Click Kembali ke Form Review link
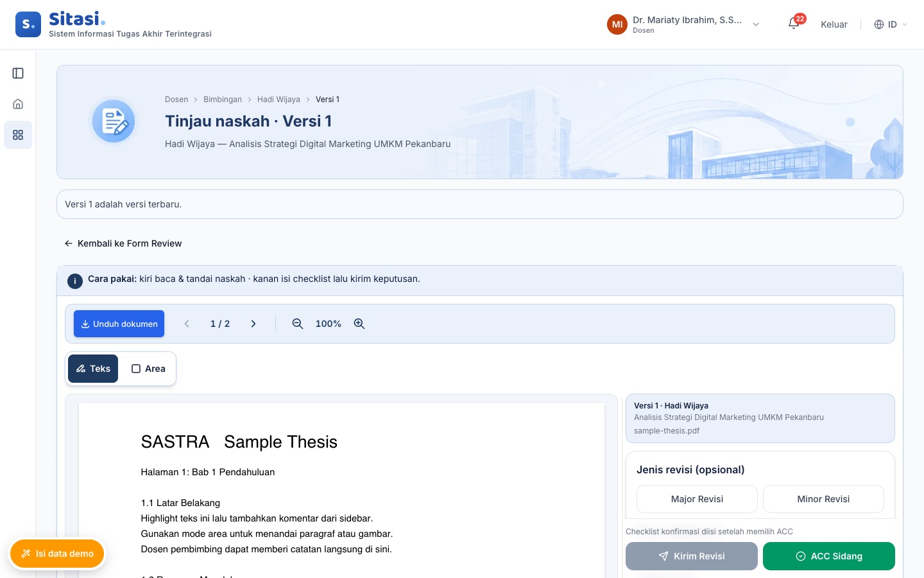 point(123,243)
